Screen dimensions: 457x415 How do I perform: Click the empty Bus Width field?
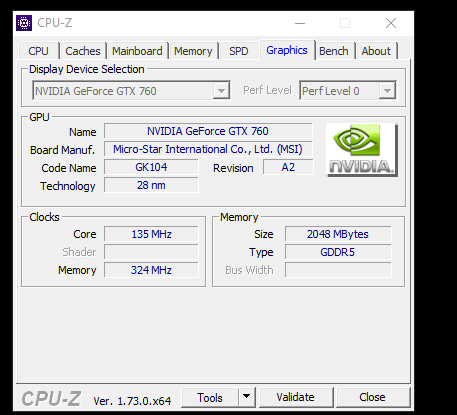(x=338, y=270)
